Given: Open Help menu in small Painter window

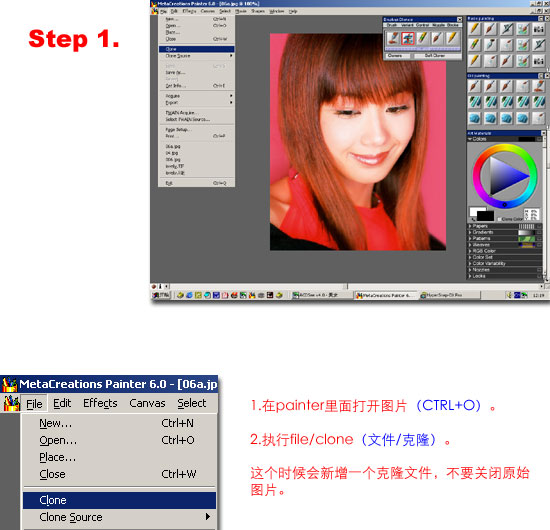Looking at the screenshot, I should coord(293,12).
